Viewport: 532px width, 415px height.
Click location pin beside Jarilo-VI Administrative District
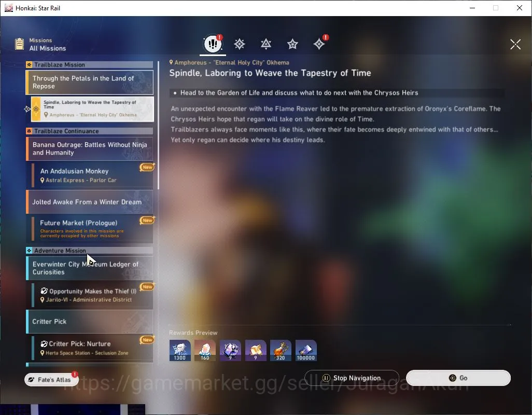(43, 300)
